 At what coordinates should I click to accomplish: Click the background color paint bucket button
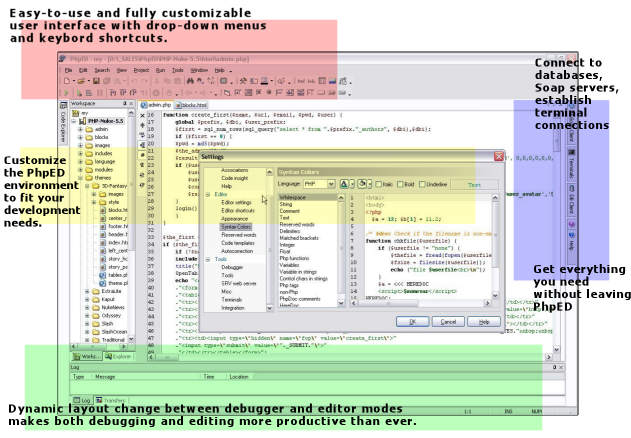coord(362,184)
